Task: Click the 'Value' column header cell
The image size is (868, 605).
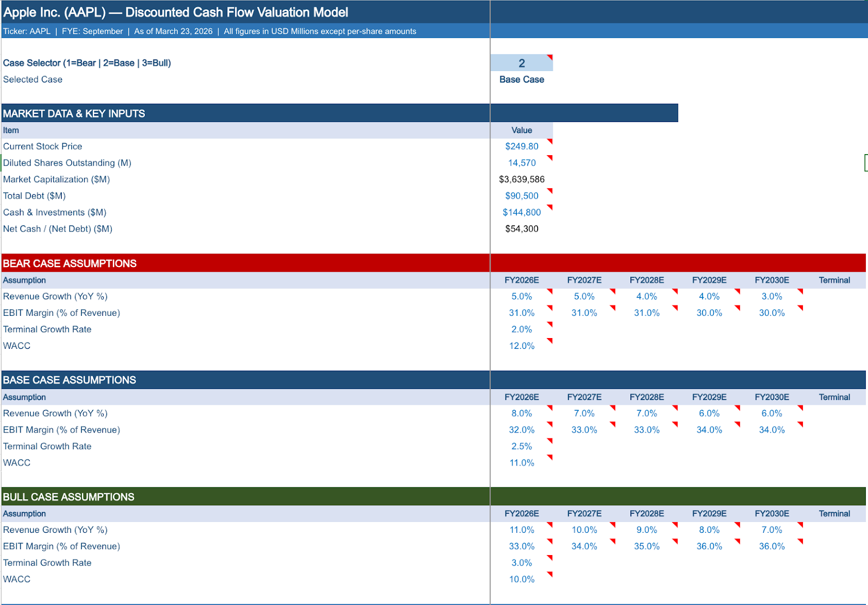Action: [521, 130]
